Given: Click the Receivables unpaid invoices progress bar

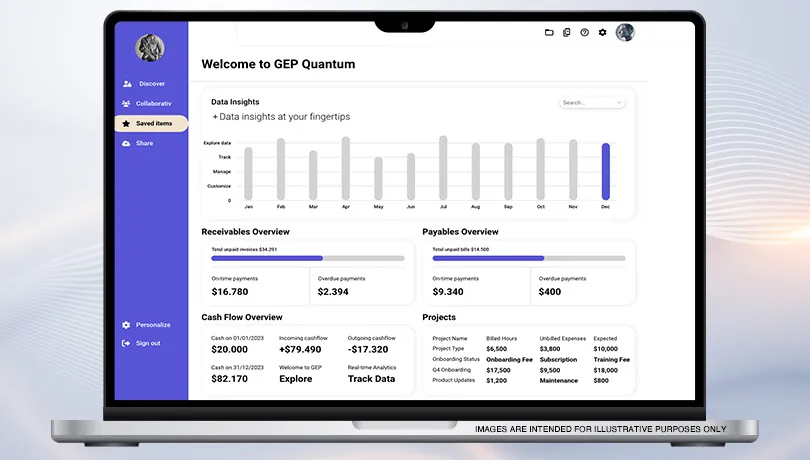Looking at the screenshot, I should click(x=307, y=258).
